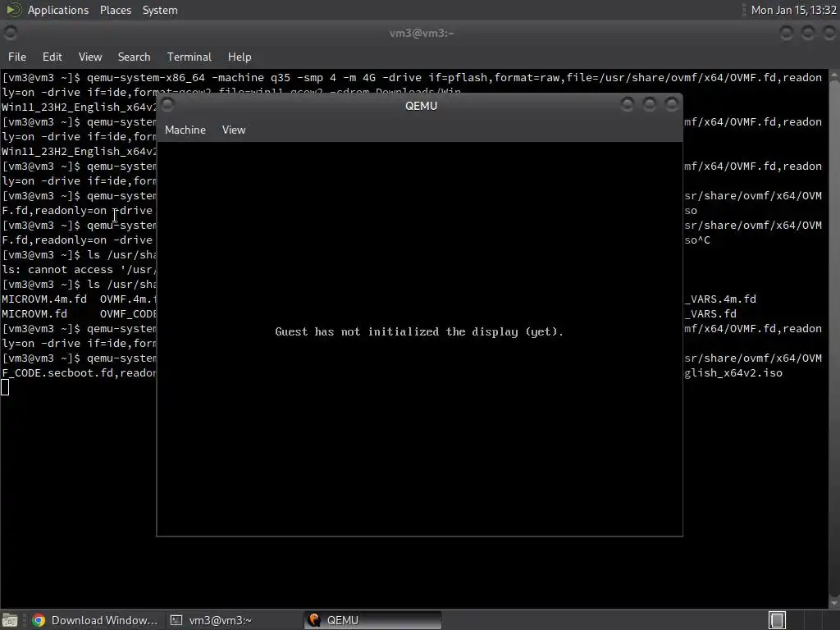840x630 pixels.
Task: Minimize the QEMU window
Action: 627,104
